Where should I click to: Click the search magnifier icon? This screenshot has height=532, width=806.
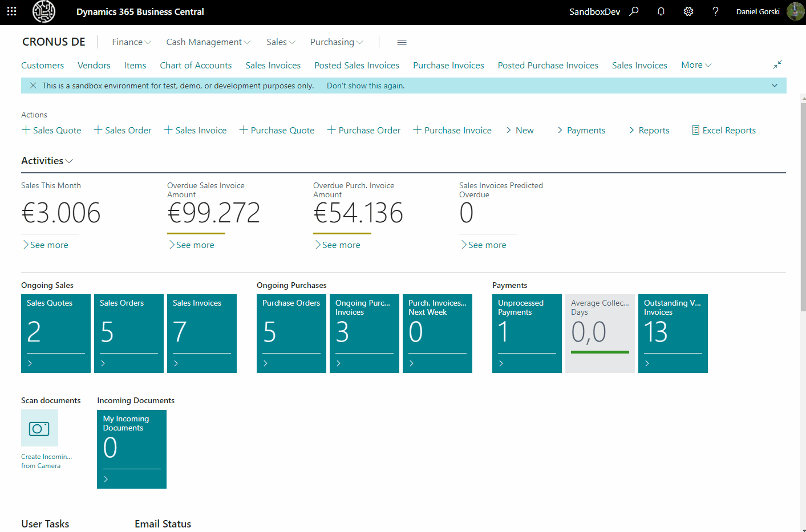pos(634,11)
